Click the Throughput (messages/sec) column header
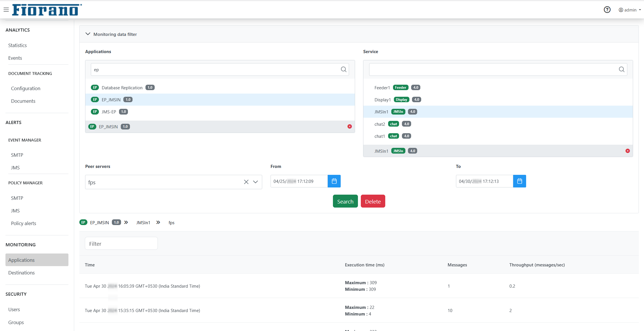Screen dimensions: 644x331 click(x=537, y=265)
